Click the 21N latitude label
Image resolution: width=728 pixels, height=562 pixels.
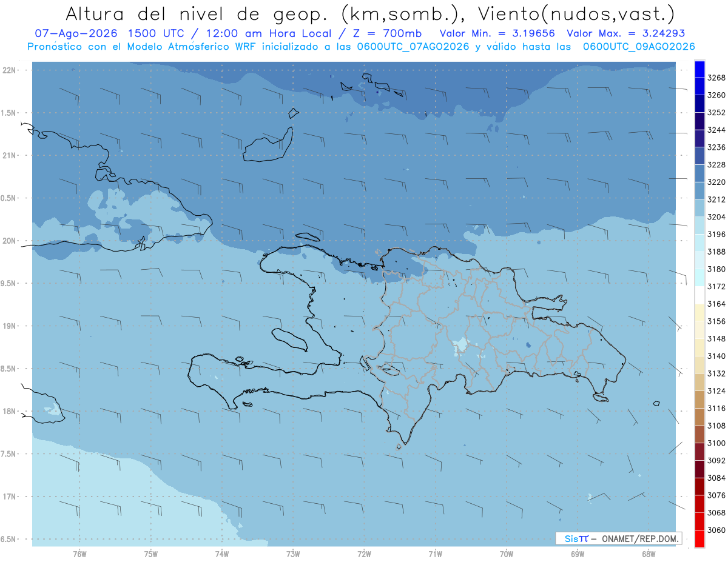pos(10,156)
